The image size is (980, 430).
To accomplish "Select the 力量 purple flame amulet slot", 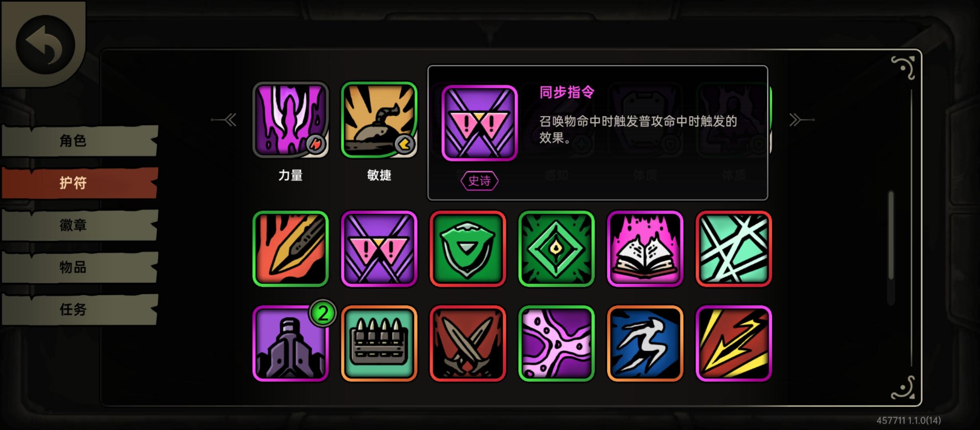I will coord(290,120).
